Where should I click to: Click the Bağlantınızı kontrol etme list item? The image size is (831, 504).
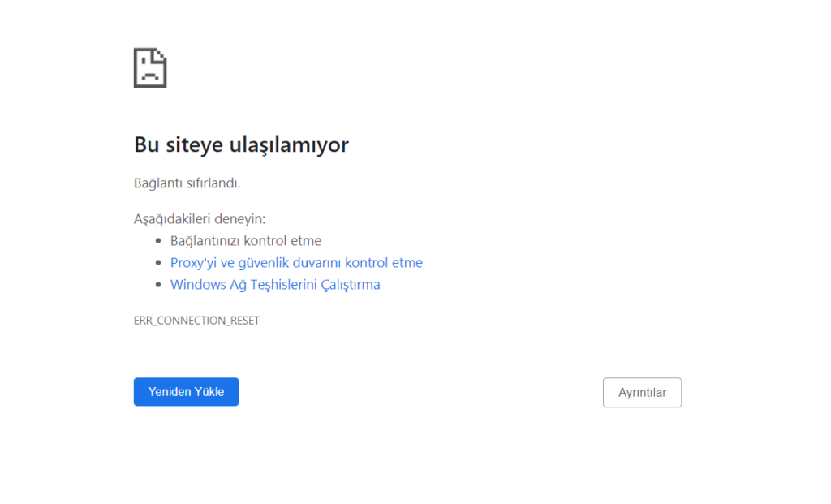(x=246, y=241)
